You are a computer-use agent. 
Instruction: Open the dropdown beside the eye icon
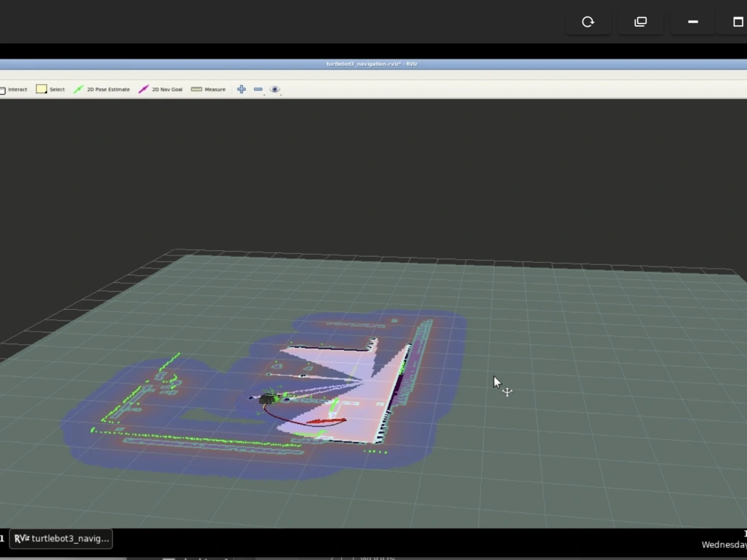(282, 93)
